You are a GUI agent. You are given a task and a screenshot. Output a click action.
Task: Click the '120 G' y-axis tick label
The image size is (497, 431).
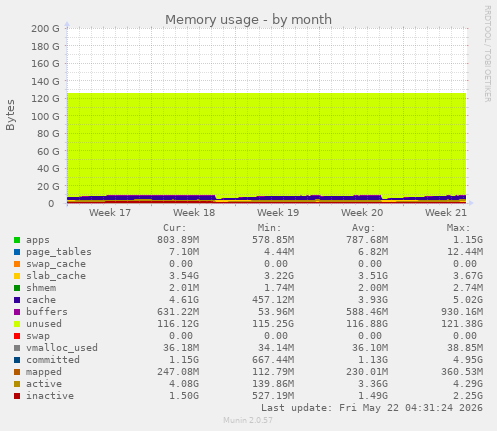click(x=45, y=99)
